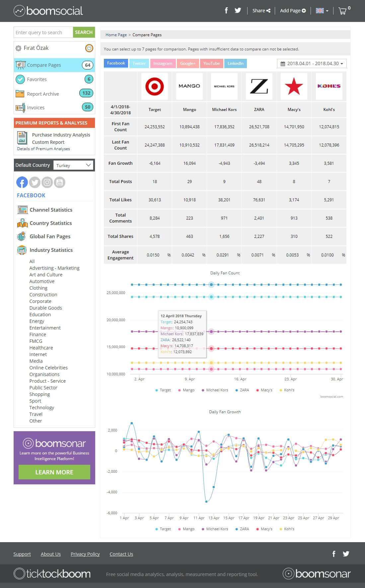The width and height of the screenshot is (365, 588).
Task: Click the Kohl's logo thumbnail
Action: point(329,86)
